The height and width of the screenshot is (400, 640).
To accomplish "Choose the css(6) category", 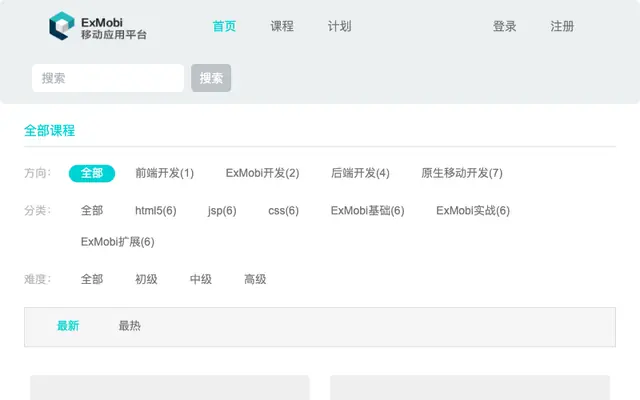I will (x=283, y=211).
